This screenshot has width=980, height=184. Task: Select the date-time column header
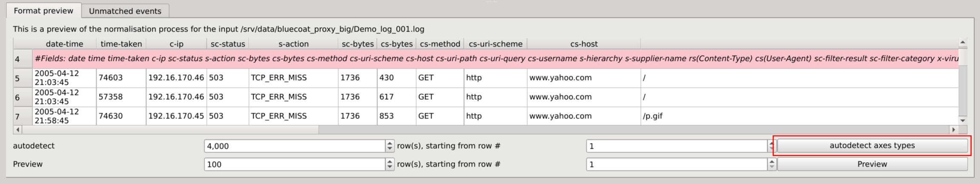click(x=64, y=44)
